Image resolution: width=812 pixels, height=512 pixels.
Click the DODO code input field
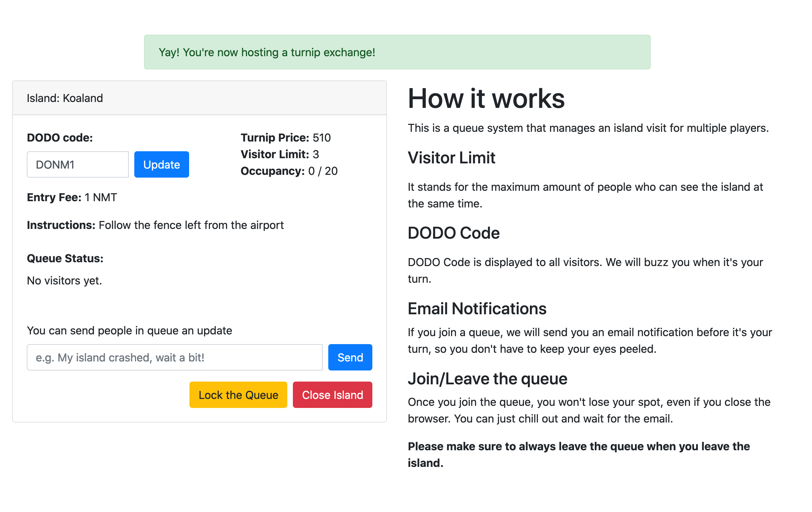[78, 164]
